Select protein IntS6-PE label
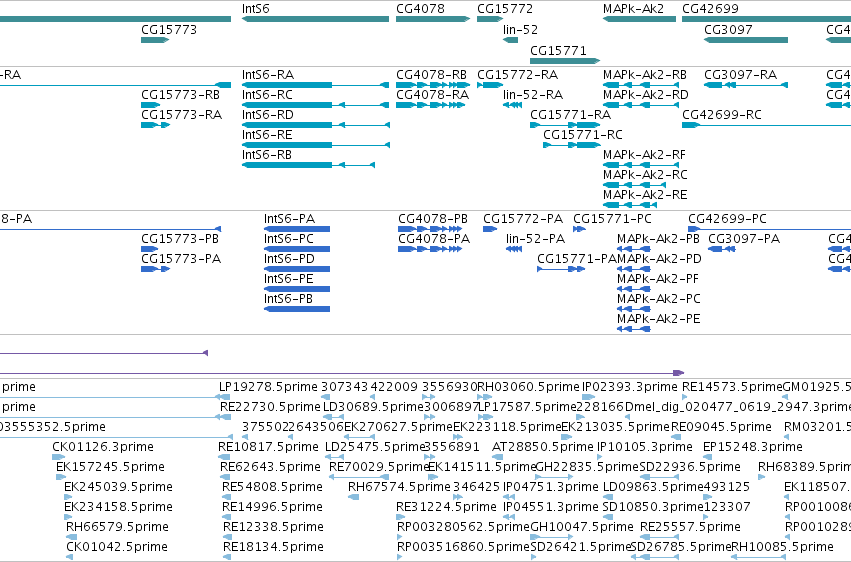The height and width of the screenshot is (562, 851). coord(289,279)
